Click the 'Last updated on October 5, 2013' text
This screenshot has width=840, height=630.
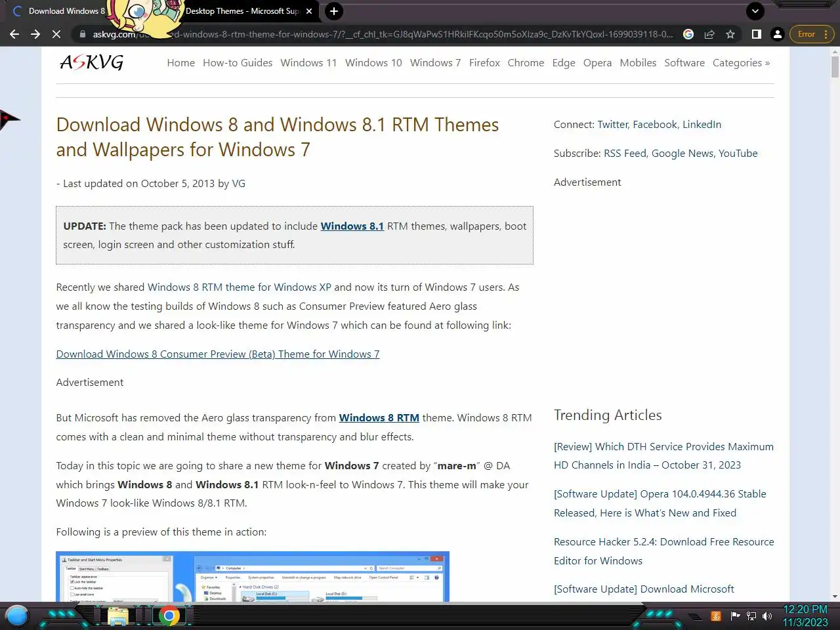(138, 184)
